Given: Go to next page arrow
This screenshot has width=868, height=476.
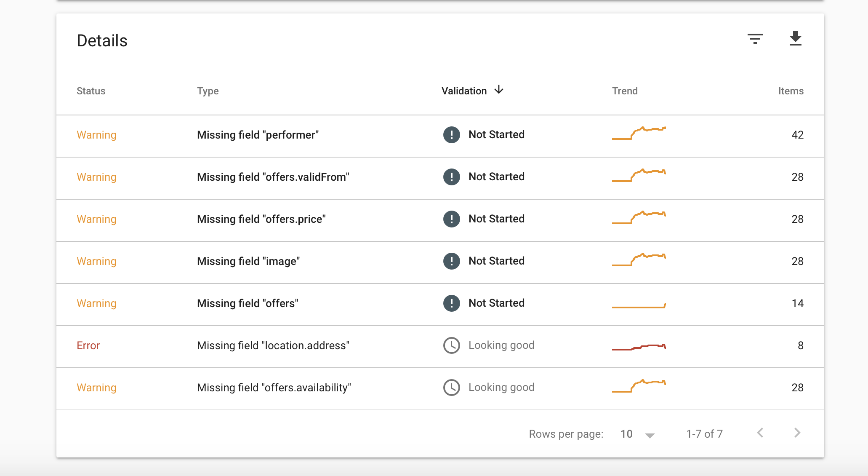Looking at the screenshot, I should pos(797,433).
